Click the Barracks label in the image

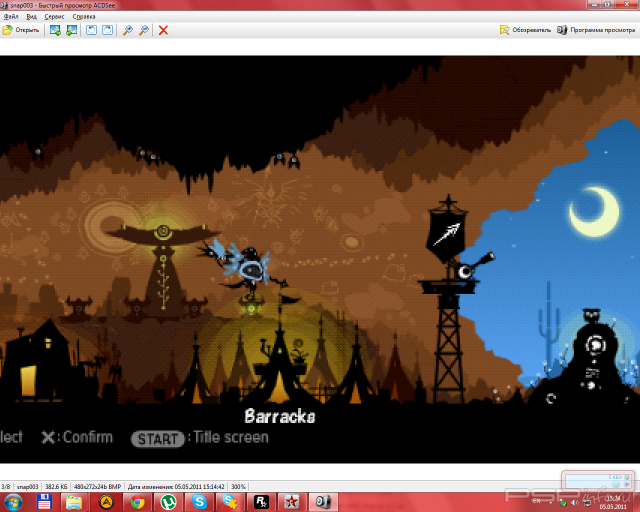(x=280, y=416)
